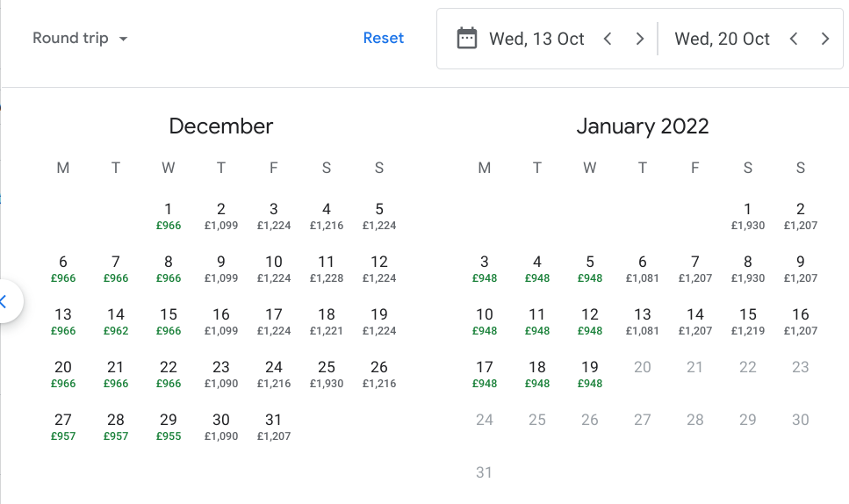Select January 1 priced £1,930
This screenshot has height=504, width=849.
tap(748, 216)
